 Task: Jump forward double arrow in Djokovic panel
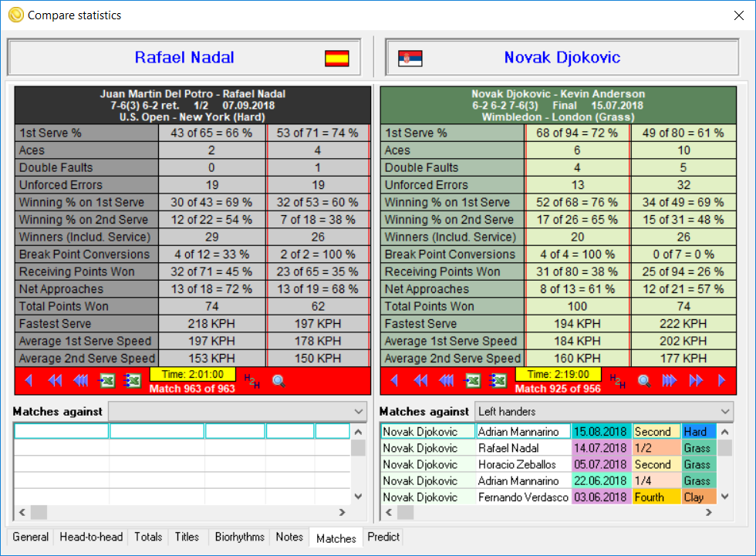696,381
